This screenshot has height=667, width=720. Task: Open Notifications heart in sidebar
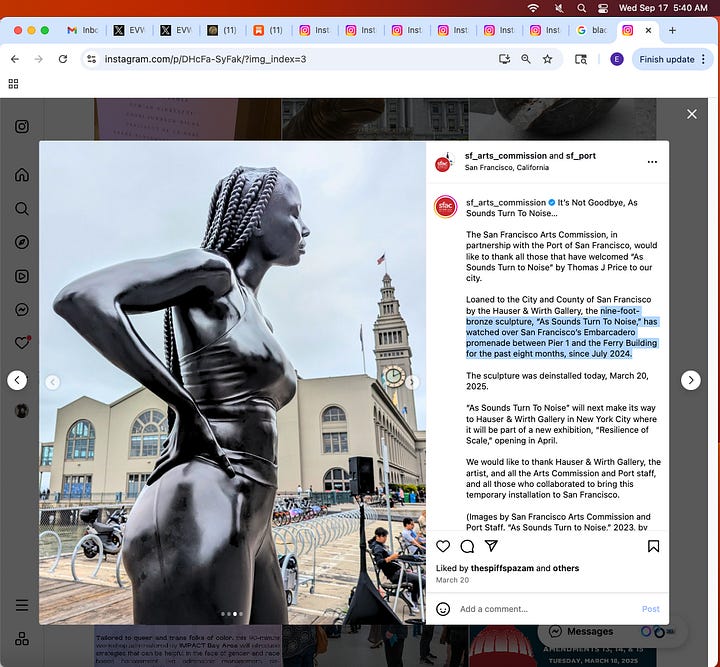(x=22, y=342)
